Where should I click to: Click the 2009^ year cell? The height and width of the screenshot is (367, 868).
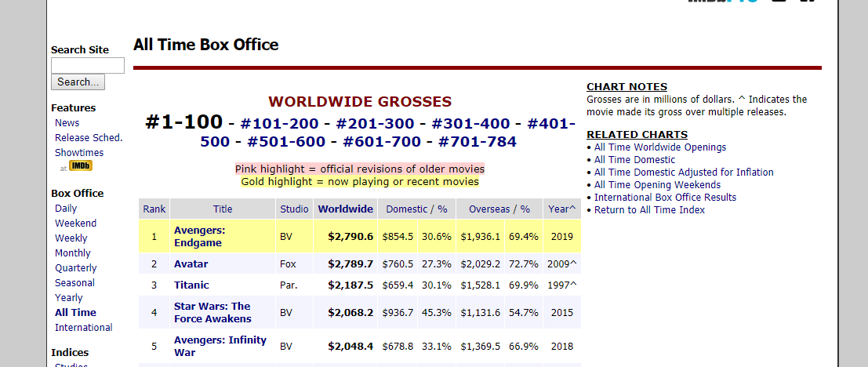pyautogui.click(x=562, y=264)
